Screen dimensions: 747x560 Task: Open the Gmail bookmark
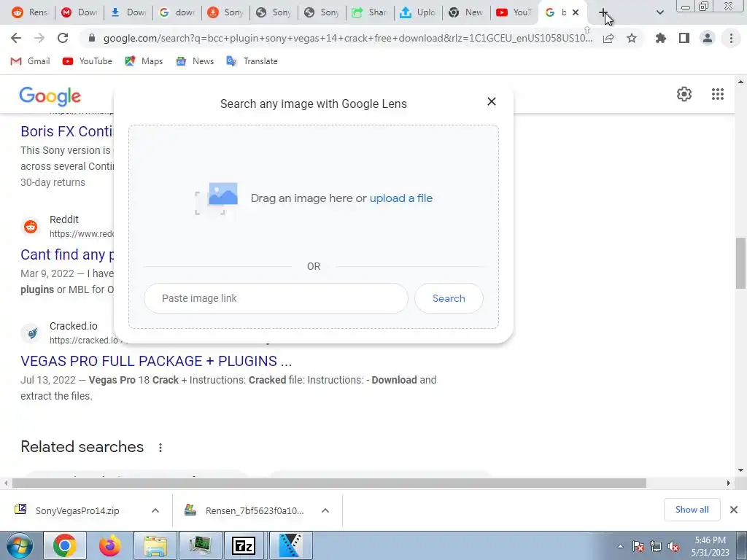(30, 61)
